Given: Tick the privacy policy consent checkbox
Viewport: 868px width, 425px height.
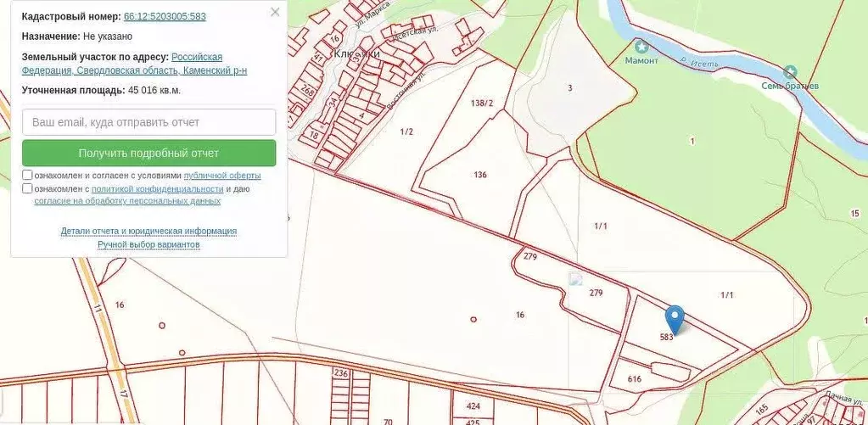Looking at the screenshot, I should [x=27, y=188].
